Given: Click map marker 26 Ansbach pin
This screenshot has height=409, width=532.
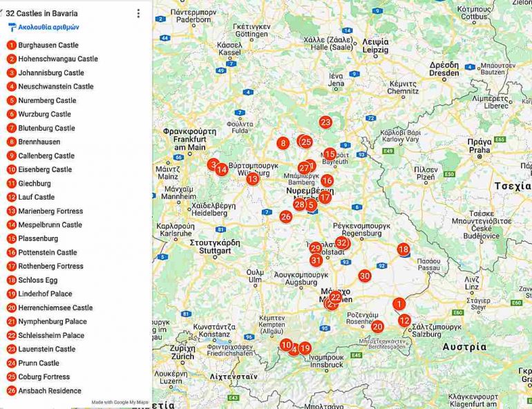Looking at the screenshot, I should coord(285,216).
